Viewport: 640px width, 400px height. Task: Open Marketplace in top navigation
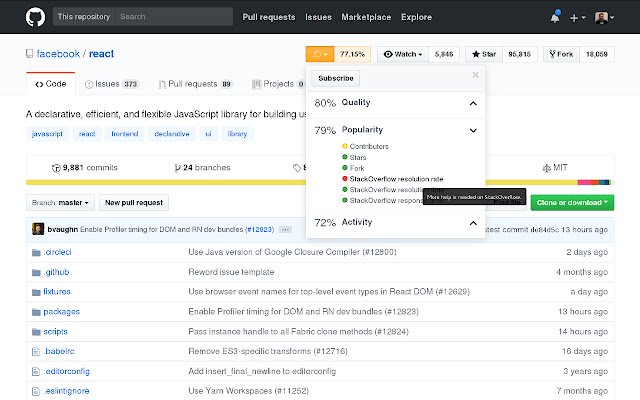(366, 17)
